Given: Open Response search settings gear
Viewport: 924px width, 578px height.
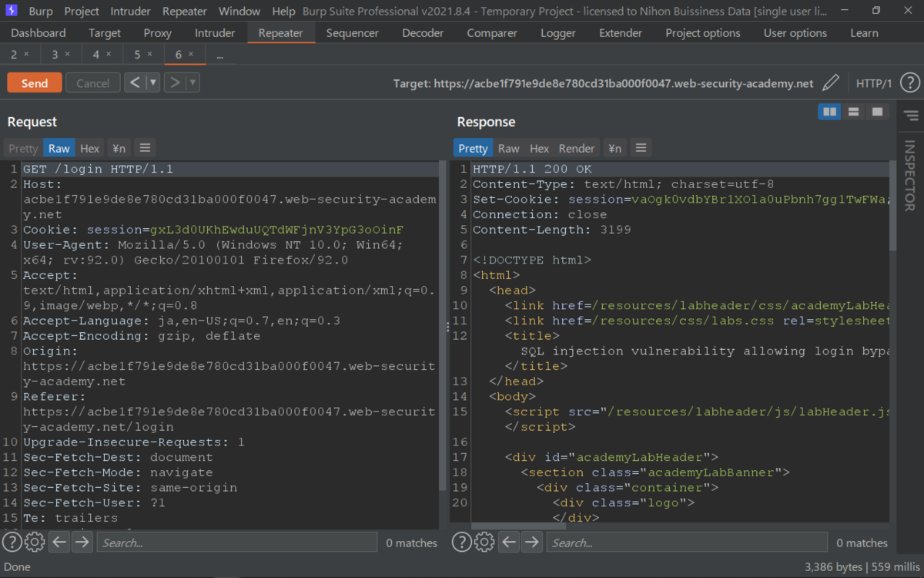Looking at the screenshot, I should 484,542.
